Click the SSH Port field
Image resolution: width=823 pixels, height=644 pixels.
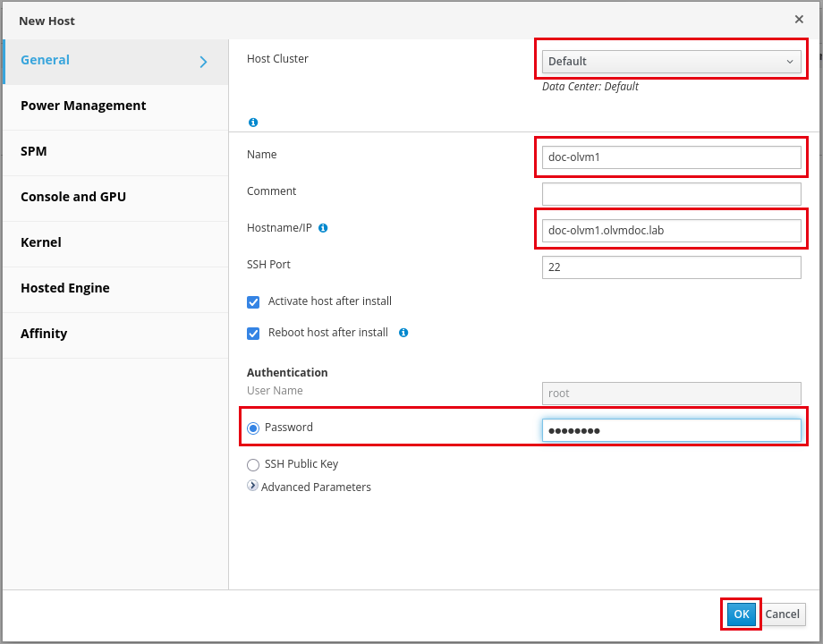pos(671,267)
